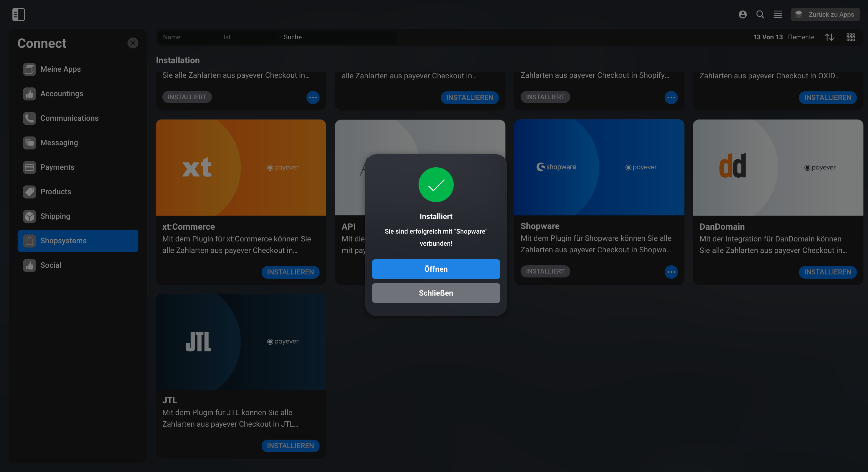Click the sort order arrows icon
The image size is (868, 472).
pos(829,37)
